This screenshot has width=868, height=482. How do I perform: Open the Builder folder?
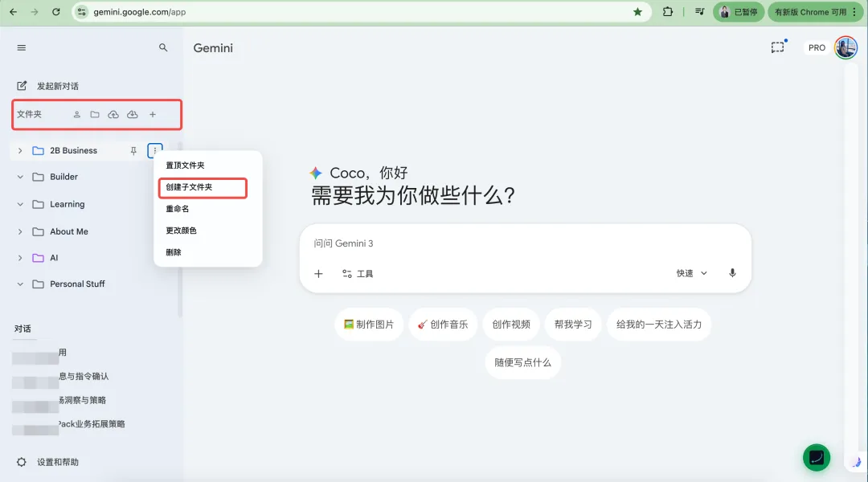point(63,177)
